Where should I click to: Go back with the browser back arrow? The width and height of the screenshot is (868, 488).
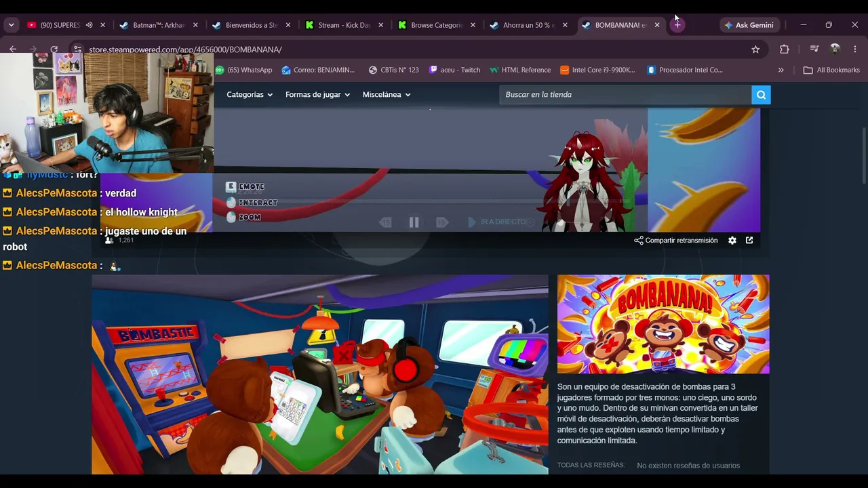[x=13, y=49]
